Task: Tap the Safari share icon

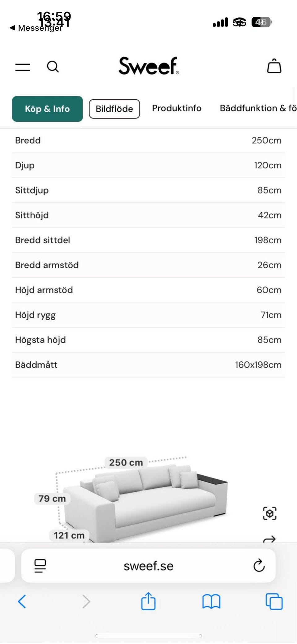Action: pos(148,601)
